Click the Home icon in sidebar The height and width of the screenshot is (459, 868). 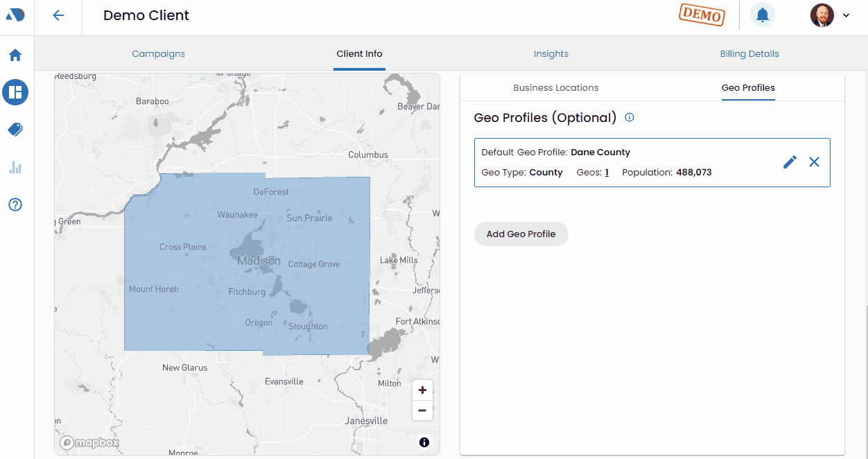point(15,55)
